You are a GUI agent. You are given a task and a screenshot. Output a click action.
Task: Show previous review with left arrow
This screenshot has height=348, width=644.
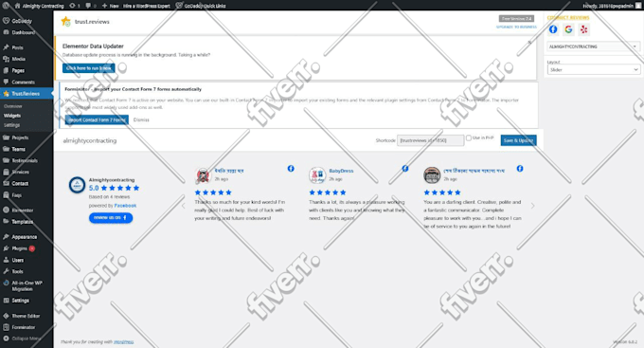click(184, 206)
